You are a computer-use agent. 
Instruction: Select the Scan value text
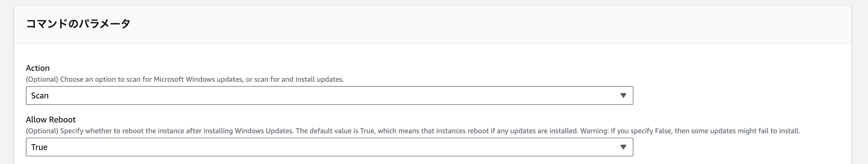[40, 95]
